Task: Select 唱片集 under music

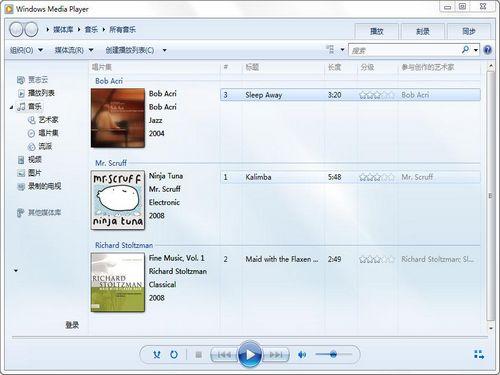Action: tap(44, 133)
